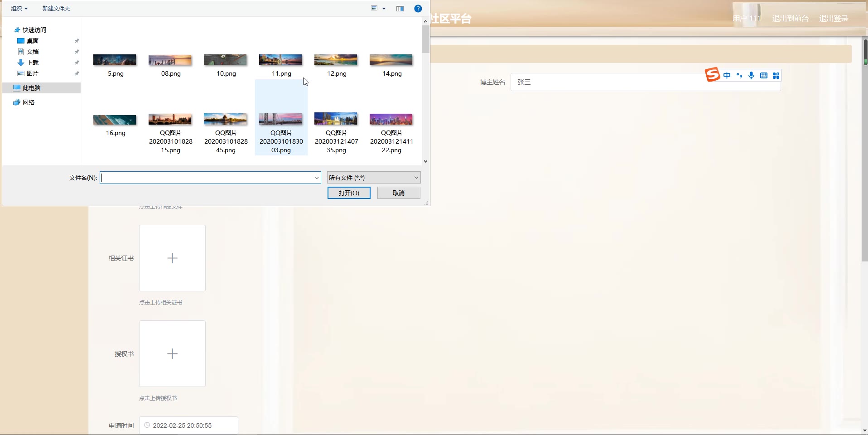Click the file dialog resize grip
Image resolution: width=868 pixels, height=435 pixels.
click(x=426, y=203)
